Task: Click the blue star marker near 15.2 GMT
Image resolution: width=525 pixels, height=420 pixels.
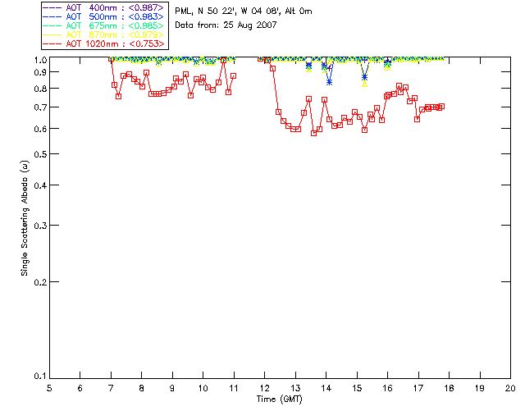Action: pyautogui.click(x=364, y=77)
